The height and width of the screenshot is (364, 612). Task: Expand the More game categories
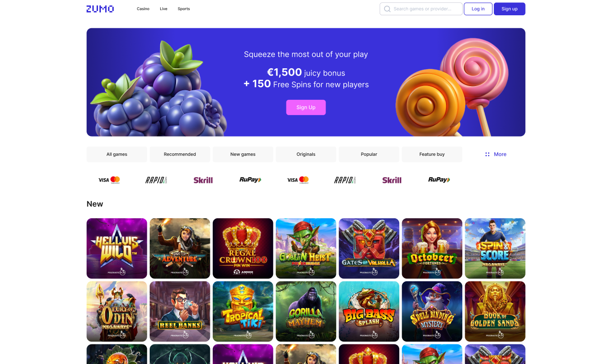point(495,154)
